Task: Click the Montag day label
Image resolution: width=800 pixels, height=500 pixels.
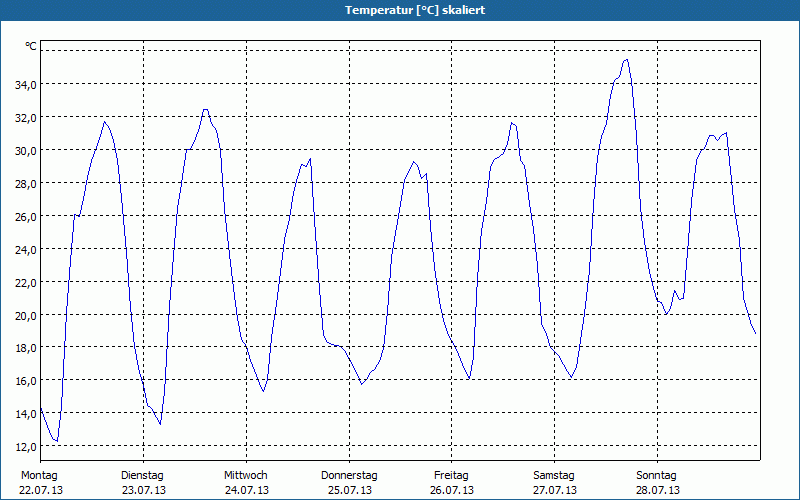Action: point(39,476)
